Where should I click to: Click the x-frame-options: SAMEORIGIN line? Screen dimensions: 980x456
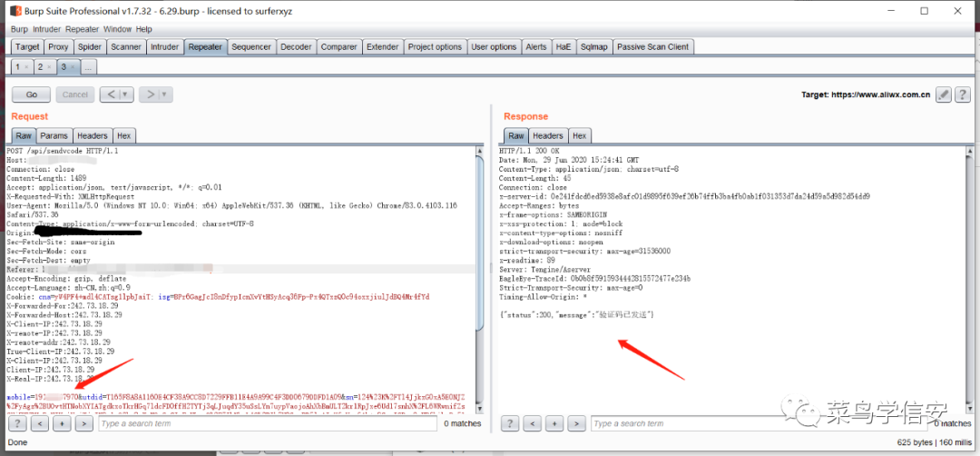(x=552, y=214)
